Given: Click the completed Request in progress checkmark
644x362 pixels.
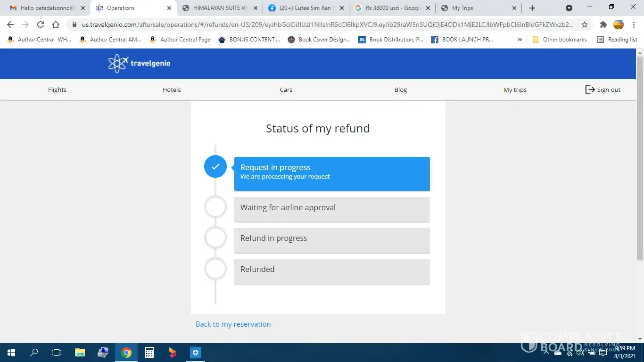Looking at the screenshot, I should pyautogui.click(x=215, y=166).
